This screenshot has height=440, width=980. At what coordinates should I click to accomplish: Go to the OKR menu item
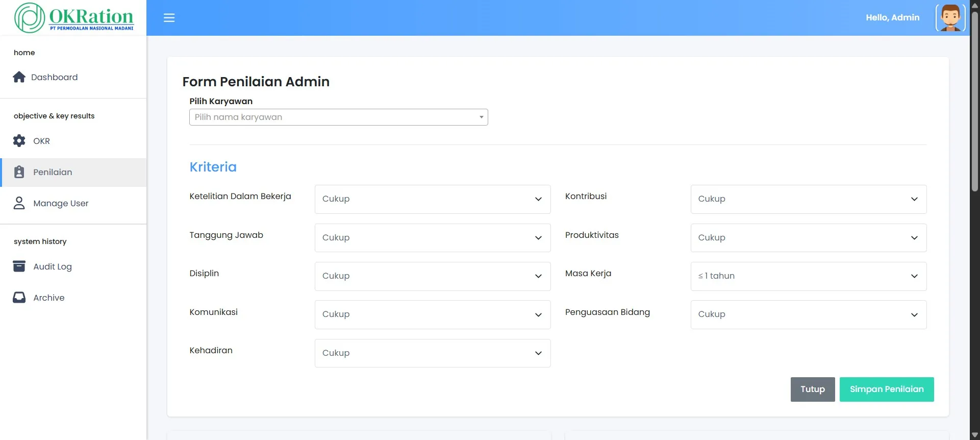click(73, 141)
